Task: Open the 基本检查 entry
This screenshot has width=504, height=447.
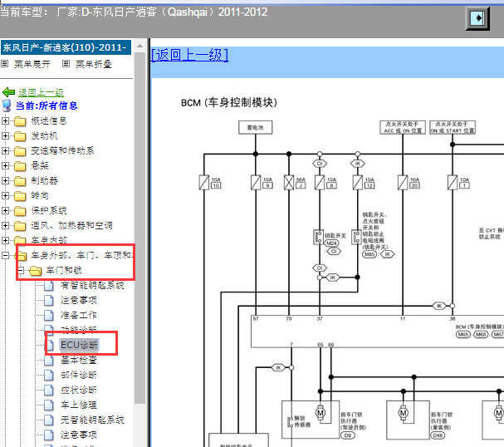Action: (x=79, y=360)
